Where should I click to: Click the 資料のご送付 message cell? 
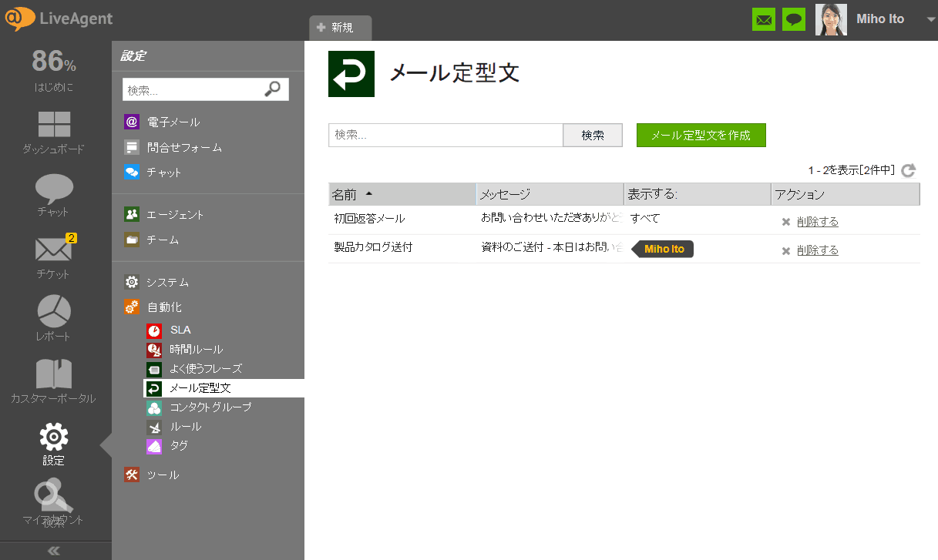(x=550, y=247)
